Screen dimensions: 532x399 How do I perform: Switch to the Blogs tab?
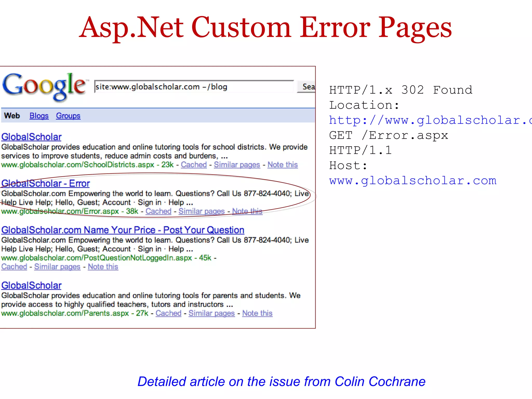[39, 116]
